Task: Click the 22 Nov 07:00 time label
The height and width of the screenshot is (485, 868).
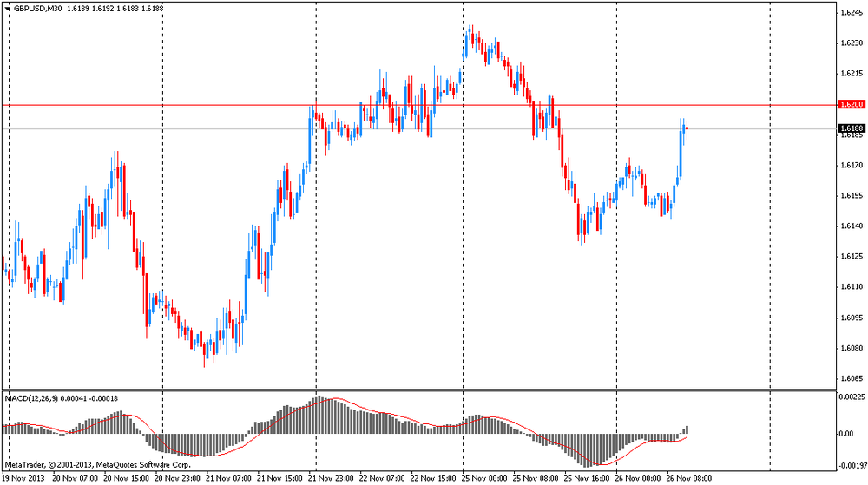Action: (382, 478)
